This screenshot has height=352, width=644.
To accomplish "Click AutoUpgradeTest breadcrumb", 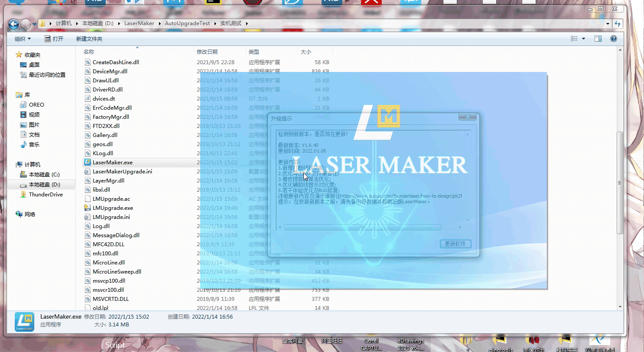I will [x=187, y=23].
